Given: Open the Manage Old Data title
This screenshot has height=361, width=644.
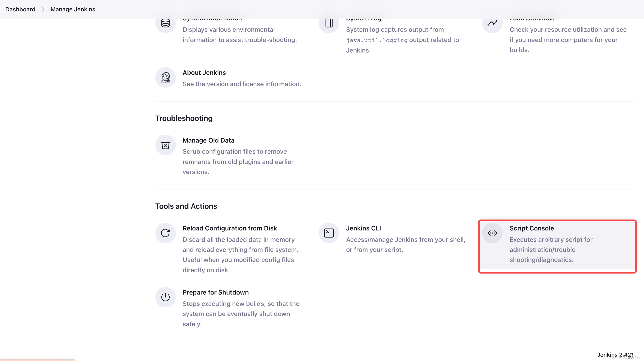Looking at the screenshot, I should [x=208, y=140].
